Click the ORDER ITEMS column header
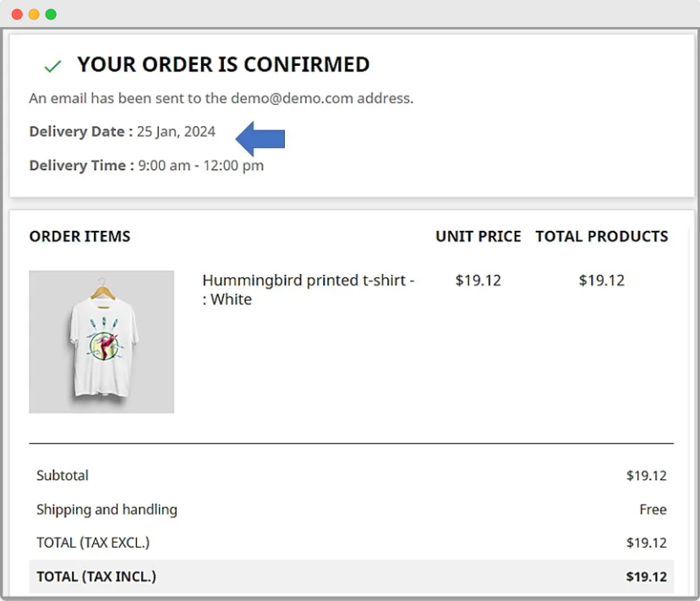 point(79,237)
